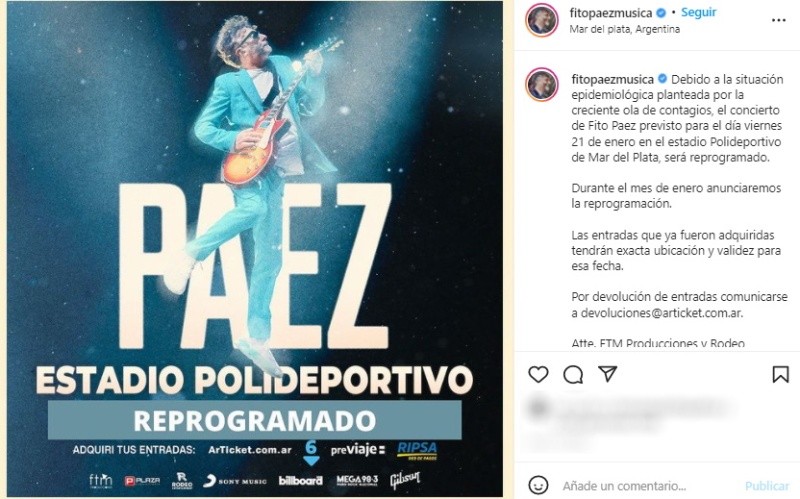Click the verified badge in header

click(x=661, y=13)
